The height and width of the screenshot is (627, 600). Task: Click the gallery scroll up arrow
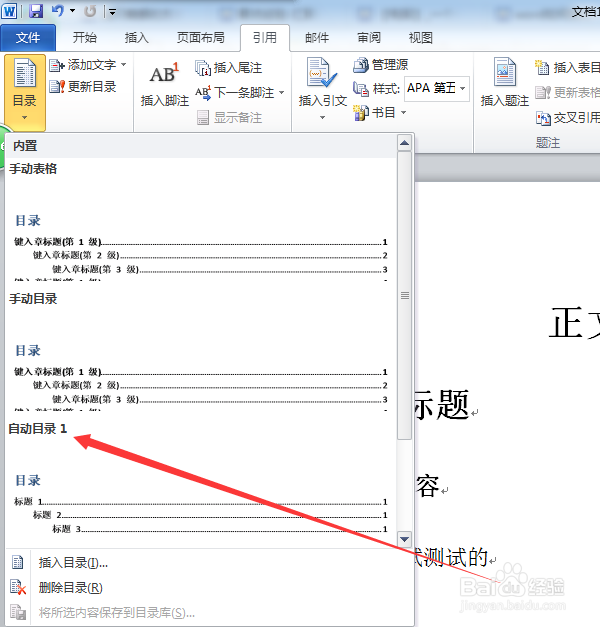click(x=405, y=143)
